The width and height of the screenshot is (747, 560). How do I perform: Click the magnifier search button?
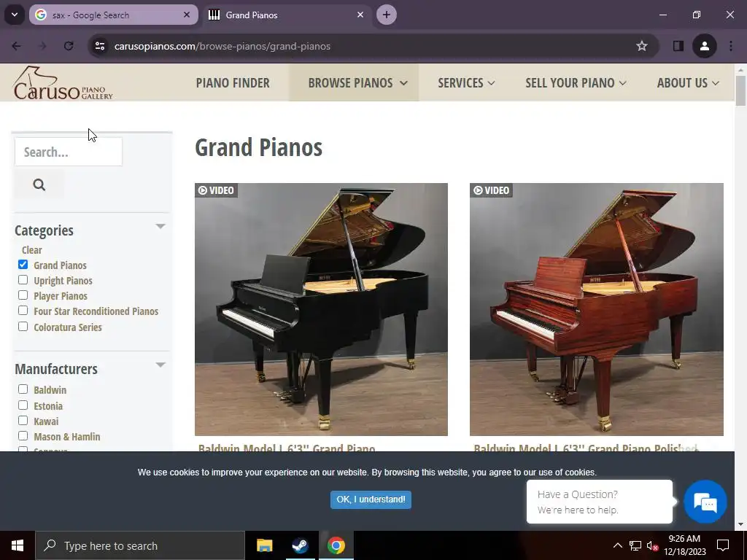coord(39,184)
